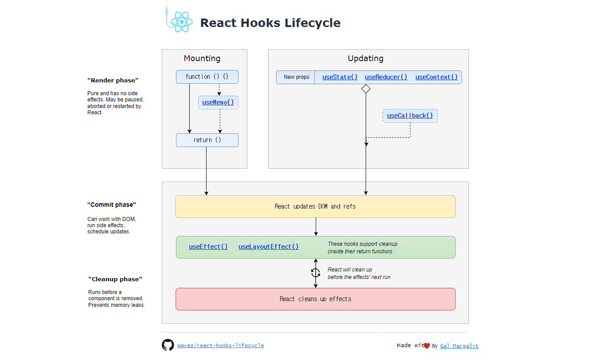Click the 'Runs before a component is removed' description

(x=117, y=298)
